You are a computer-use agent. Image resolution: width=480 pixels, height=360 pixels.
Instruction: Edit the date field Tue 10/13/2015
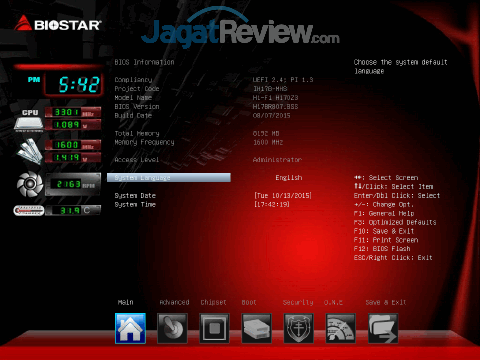[x=283, y=196]
